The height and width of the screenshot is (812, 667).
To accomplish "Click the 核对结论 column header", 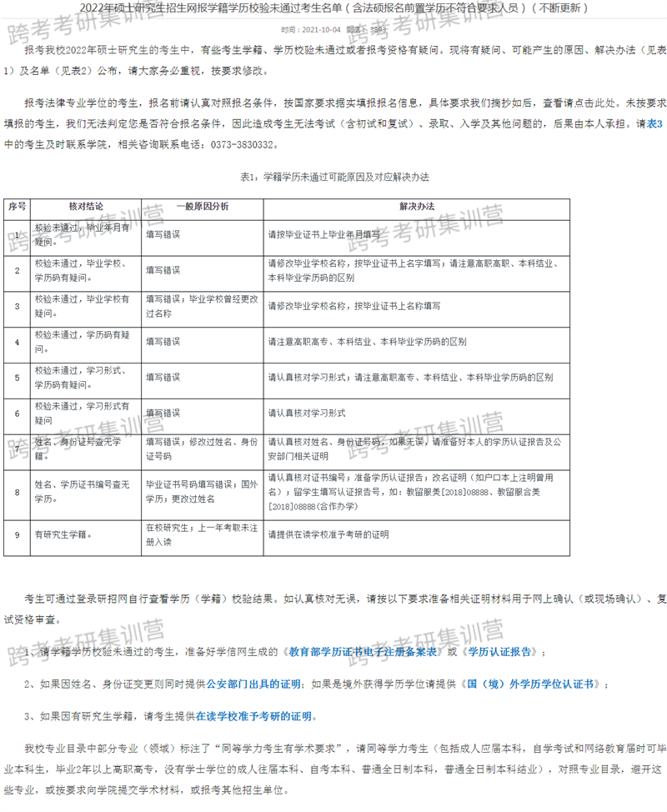I will point(86,207).
